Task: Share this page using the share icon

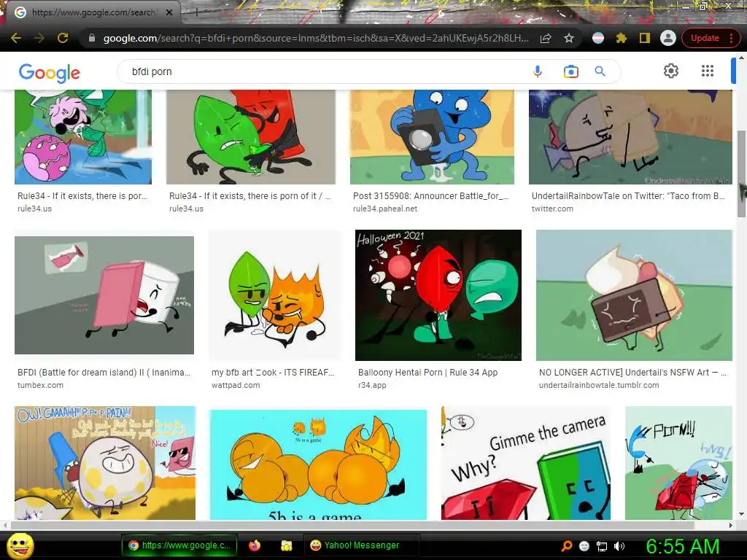Action: click(x=546, y=38)
